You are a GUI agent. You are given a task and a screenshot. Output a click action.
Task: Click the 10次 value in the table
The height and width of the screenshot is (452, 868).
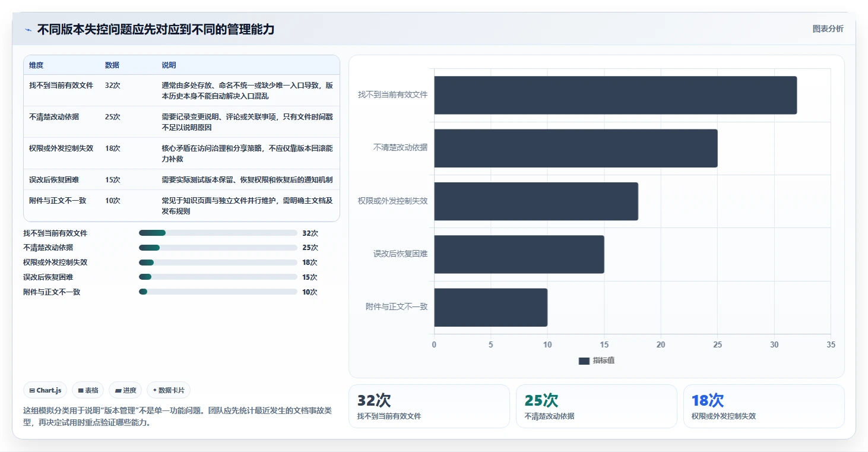[113, 201]
